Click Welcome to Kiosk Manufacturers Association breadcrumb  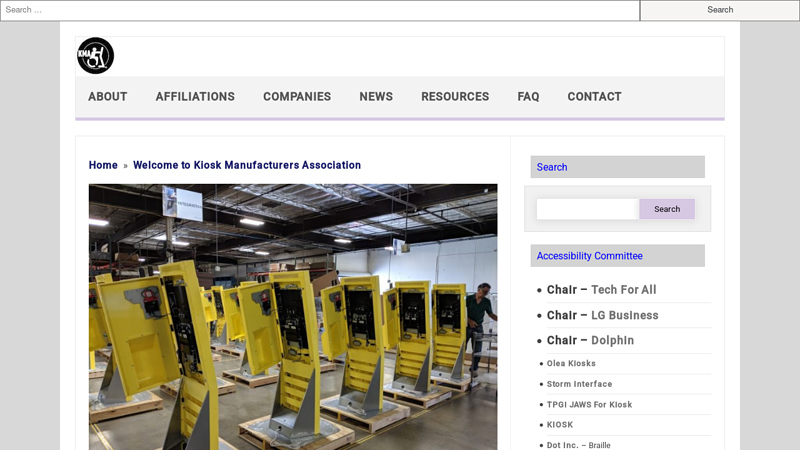tap(247, 165)
